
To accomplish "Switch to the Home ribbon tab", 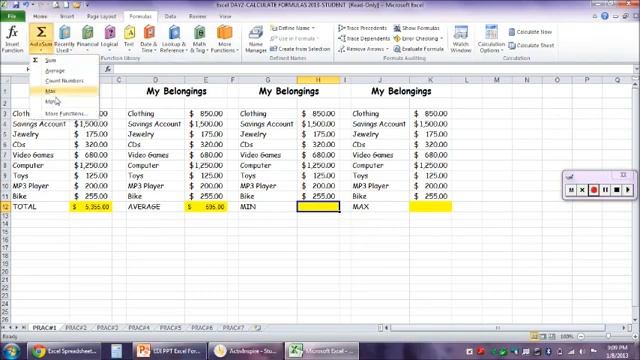I will 40,16.
